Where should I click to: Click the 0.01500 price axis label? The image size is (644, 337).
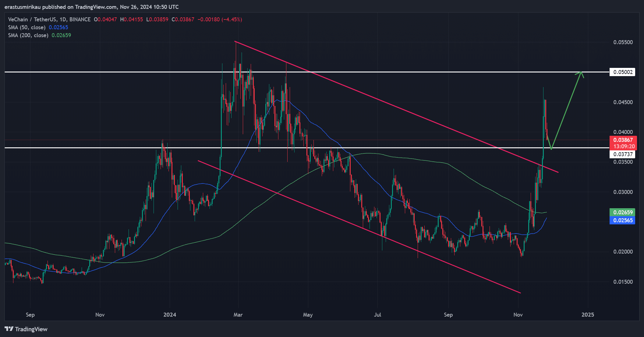623,282
